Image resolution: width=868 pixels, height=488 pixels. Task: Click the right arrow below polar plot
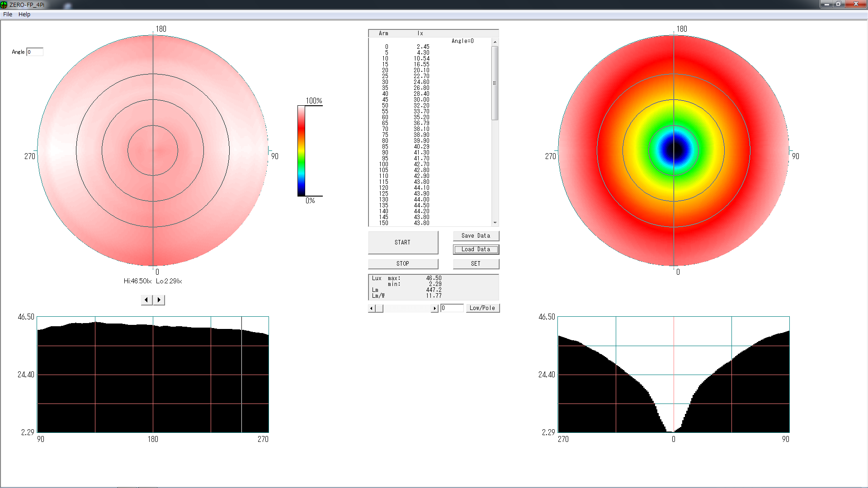pyautogui.click(x=159, y=300)
